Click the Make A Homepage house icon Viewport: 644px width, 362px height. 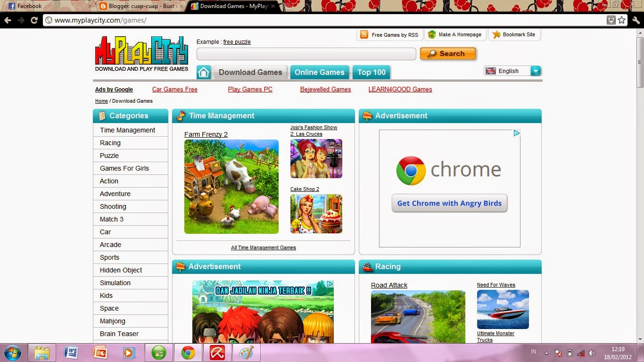click(x=431, y=34)
